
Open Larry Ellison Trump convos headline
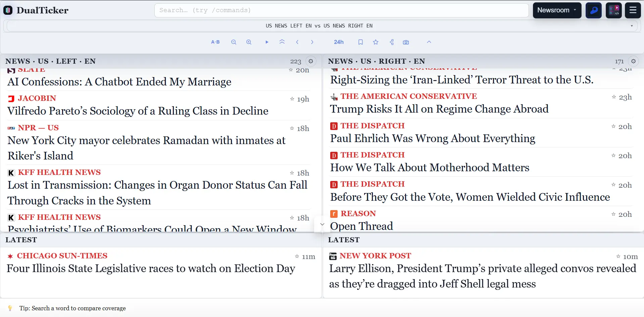[x=483, y=276]
